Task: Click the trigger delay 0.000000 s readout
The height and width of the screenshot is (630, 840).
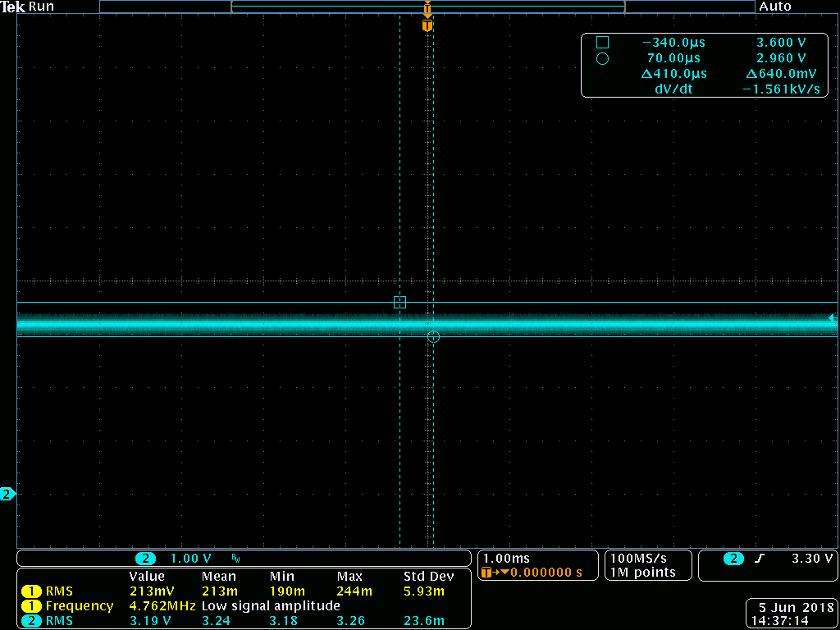Action: tap(546, 572)
